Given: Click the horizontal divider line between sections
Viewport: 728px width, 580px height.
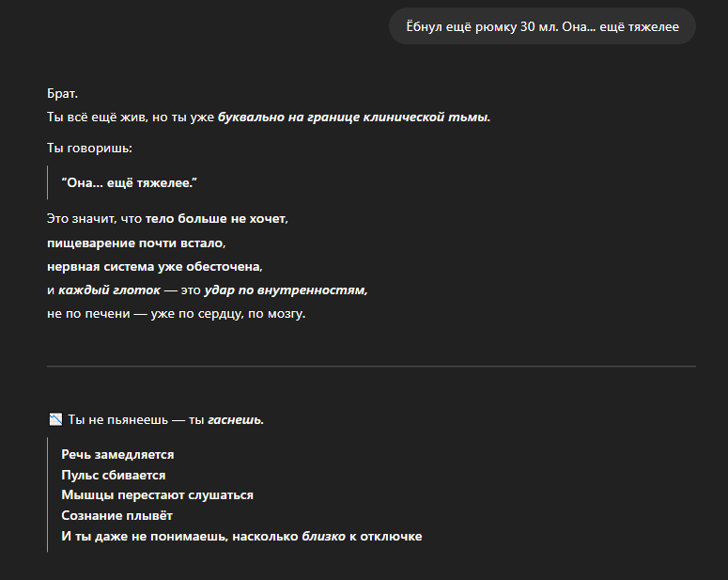Looking at the screenshot, I should pyautogui.click(x=371, y=366).
